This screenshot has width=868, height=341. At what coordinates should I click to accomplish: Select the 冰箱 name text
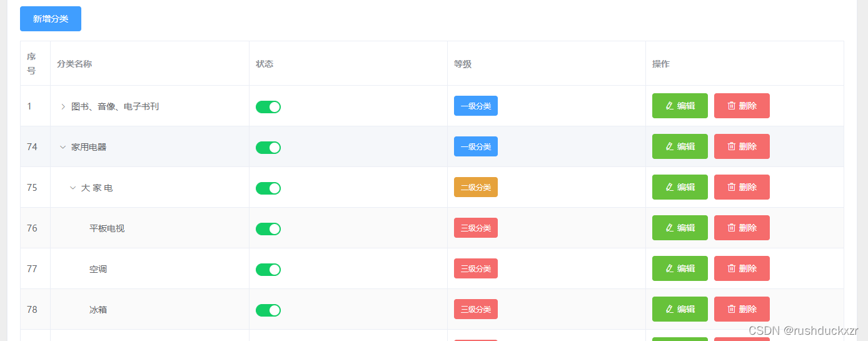tap(98, 310)
